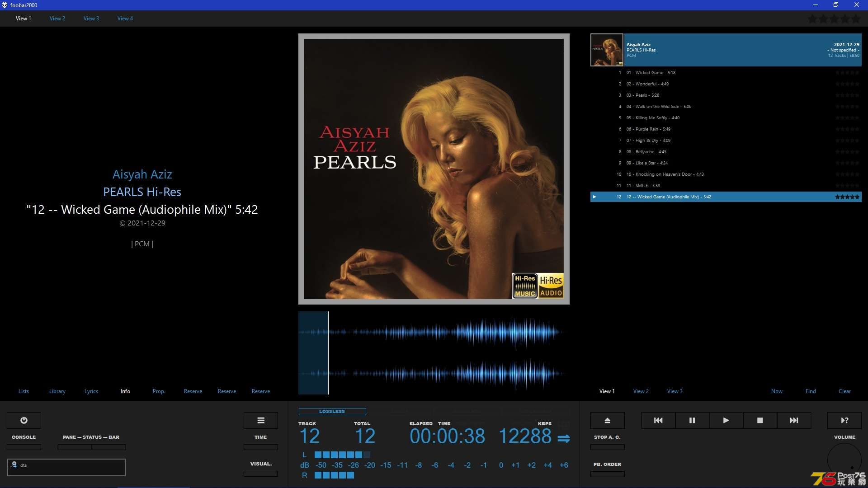868x488 pixels.
Task: Toggle the STOP A. C. indicator bar
Action: 608,447
